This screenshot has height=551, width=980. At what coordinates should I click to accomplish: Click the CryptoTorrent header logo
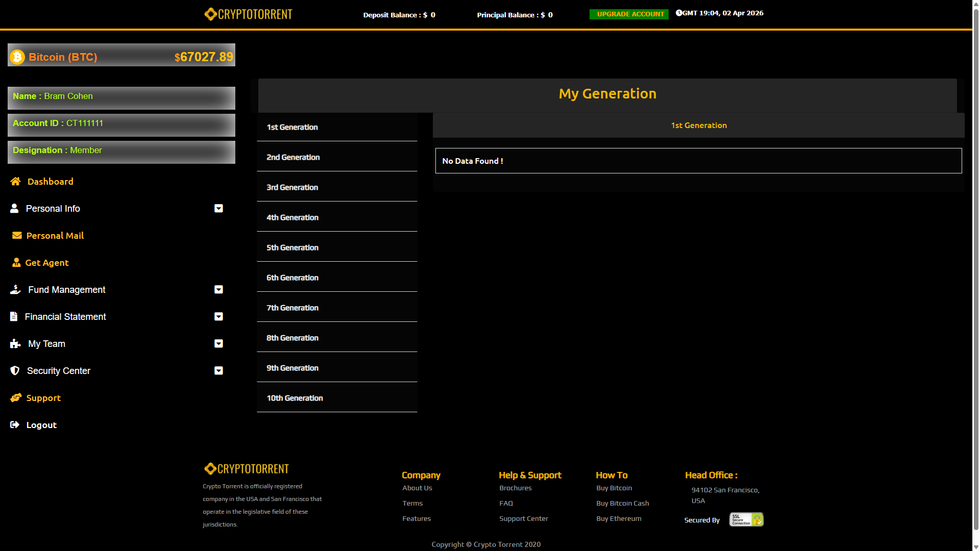pos(248,14)
